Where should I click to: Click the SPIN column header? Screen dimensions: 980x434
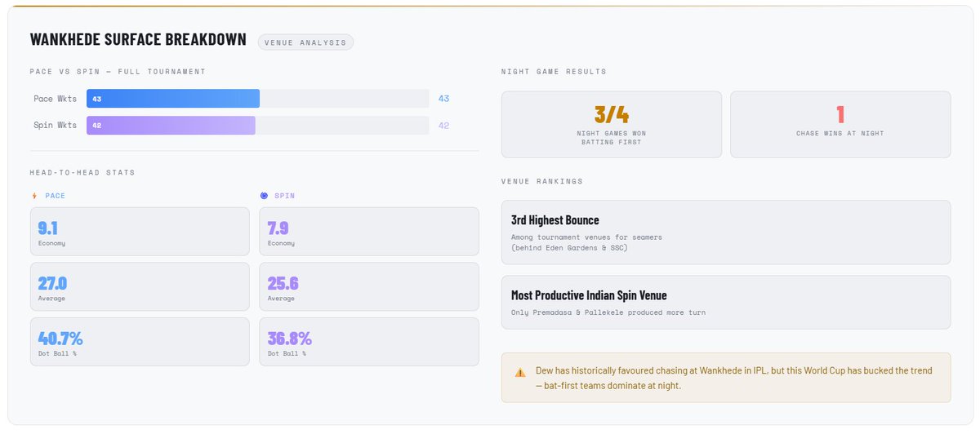[x=285, y=196]
